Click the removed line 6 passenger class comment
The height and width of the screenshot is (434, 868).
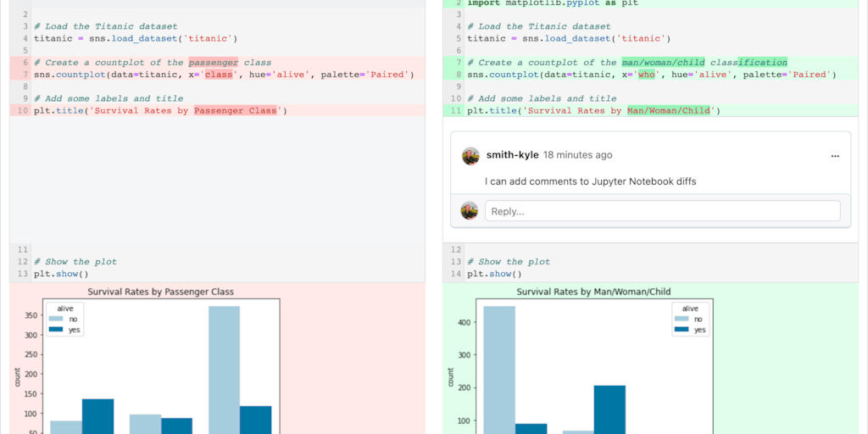(153, 63)
